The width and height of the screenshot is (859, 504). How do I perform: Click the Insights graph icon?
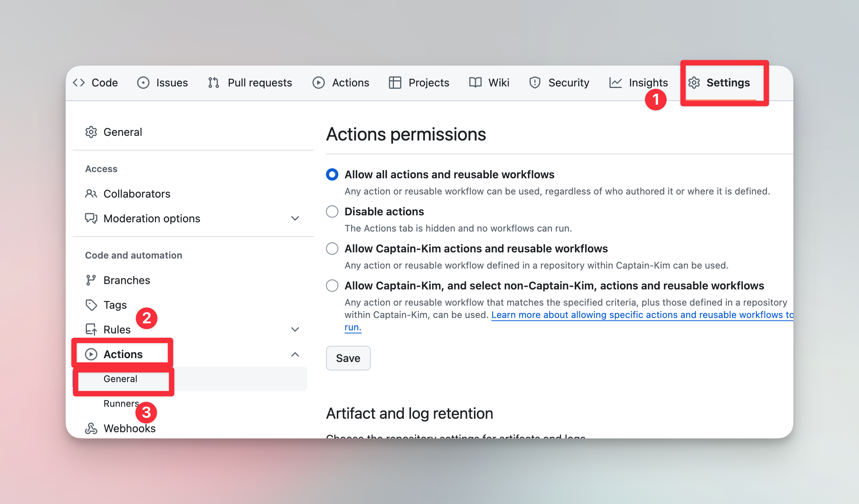coord(616,83)
